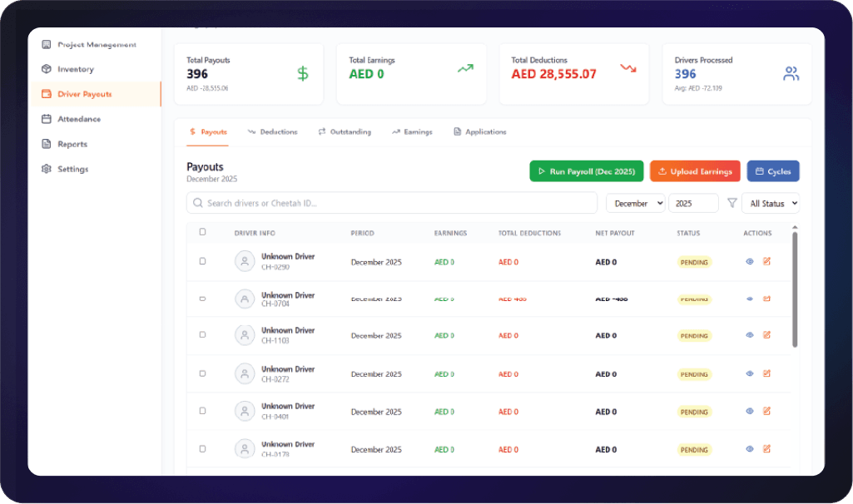Screen dimensions: 853x504
Task: Click the upward trend icon in Total Earnings
Action: (465, 68)
